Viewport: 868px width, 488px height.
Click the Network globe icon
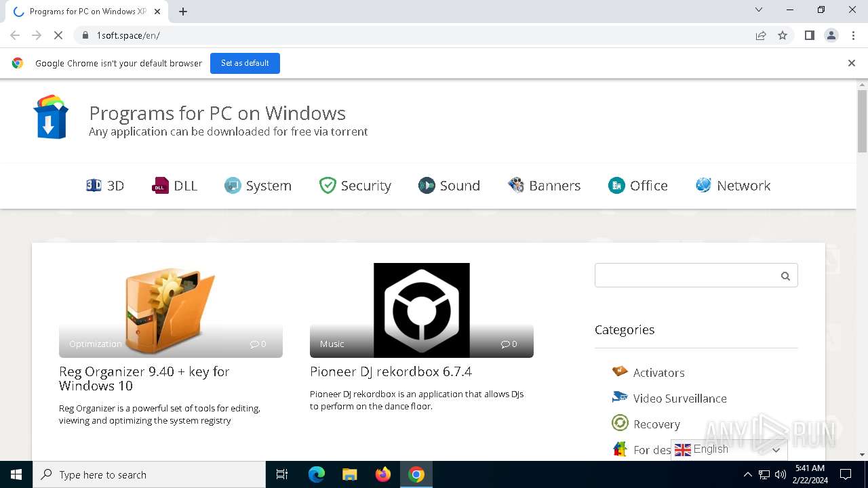coord(703,185)
